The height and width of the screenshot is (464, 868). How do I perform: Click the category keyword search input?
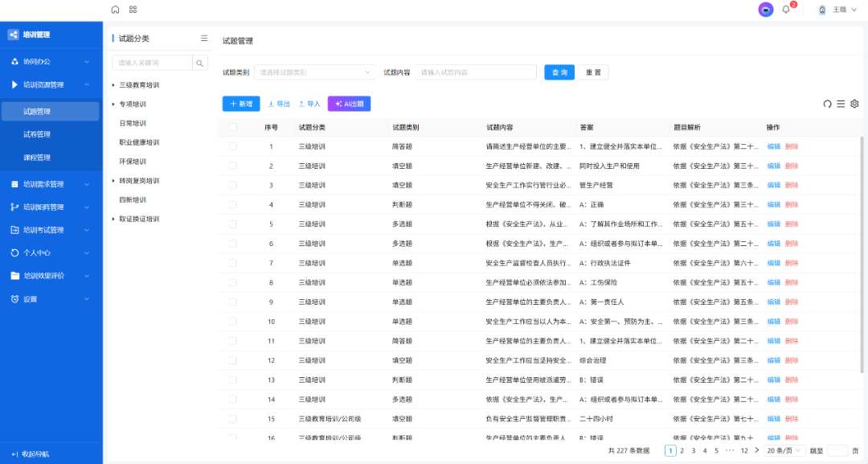coord(152,63)
